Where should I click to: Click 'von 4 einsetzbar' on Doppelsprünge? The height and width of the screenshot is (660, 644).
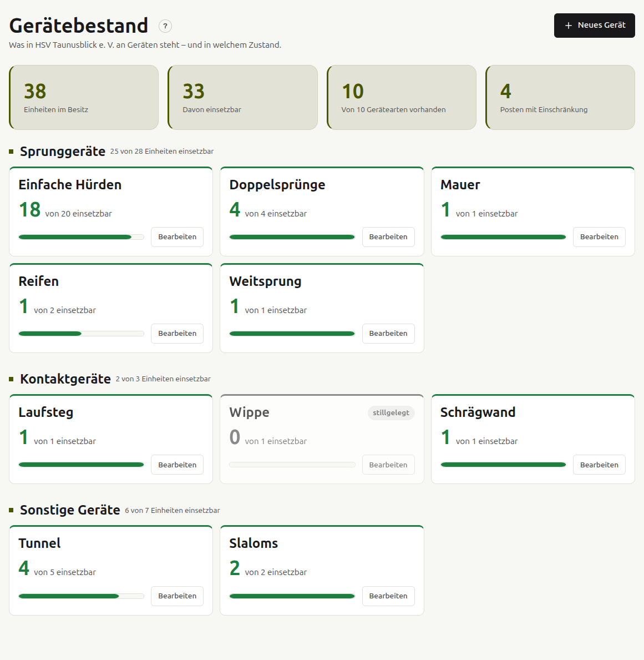(276, 214)
